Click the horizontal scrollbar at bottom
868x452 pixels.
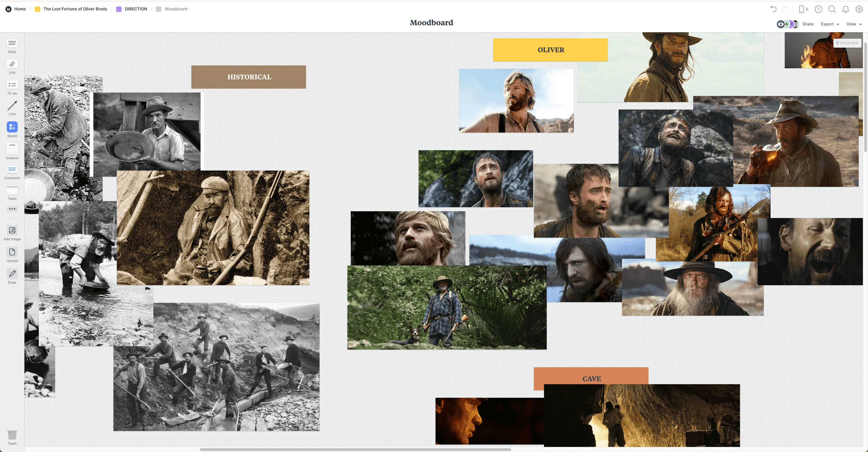tap(355, 449)
